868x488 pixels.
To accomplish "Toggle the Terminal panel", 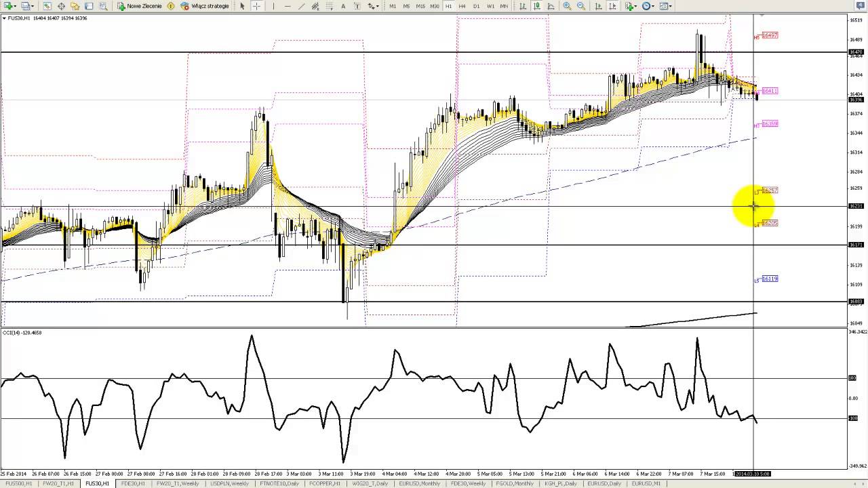I will 89,6.
